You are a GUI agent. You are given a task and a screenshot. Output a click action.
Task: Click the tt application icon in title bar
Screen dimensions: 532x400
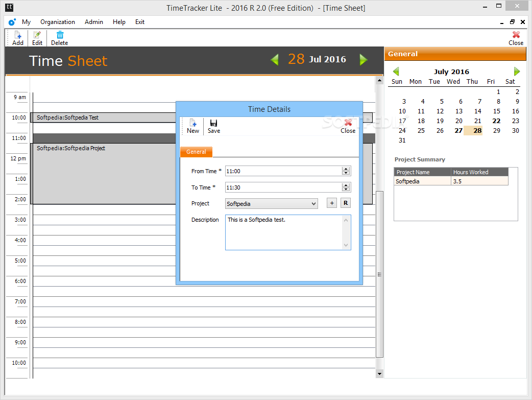coord(9,7)
